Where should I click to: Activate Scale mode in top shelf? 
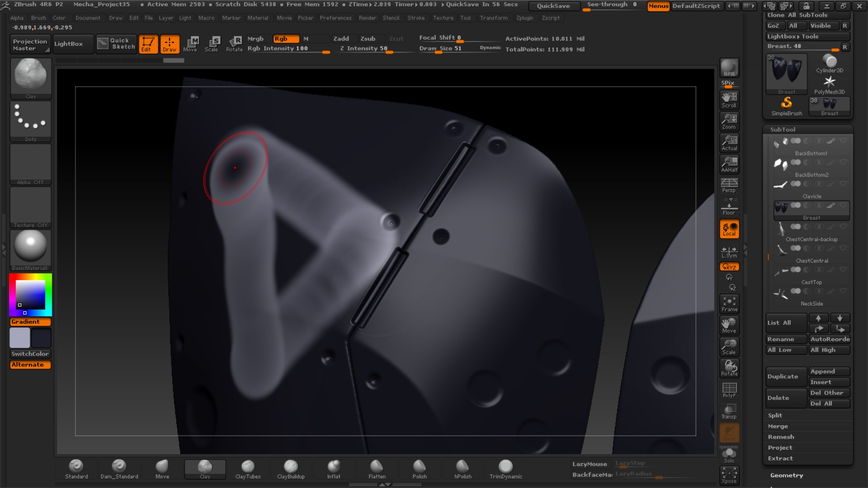(211, 44)
